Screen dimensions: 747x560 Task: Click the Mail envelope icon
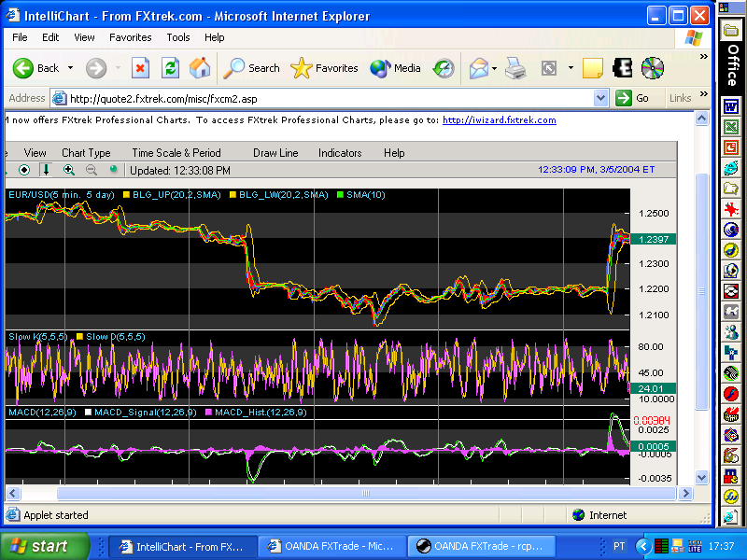[479, 68]
